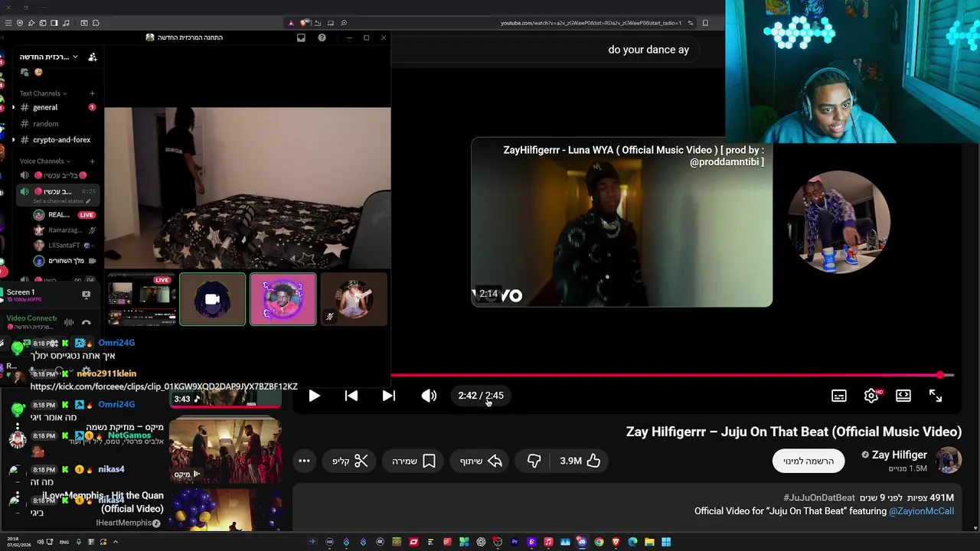This screenshot has height=551, width=980.
Task: Add a new text channel plus
Action: 92,93
